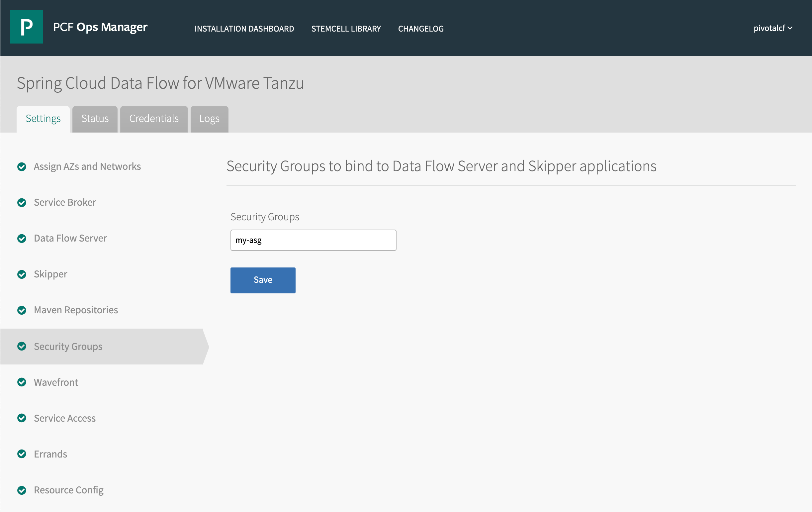Click the green checkmark beside Data Flow Server
Image resolution: width=812 pixels, height=512 pixels.
(x=22, y=239)
